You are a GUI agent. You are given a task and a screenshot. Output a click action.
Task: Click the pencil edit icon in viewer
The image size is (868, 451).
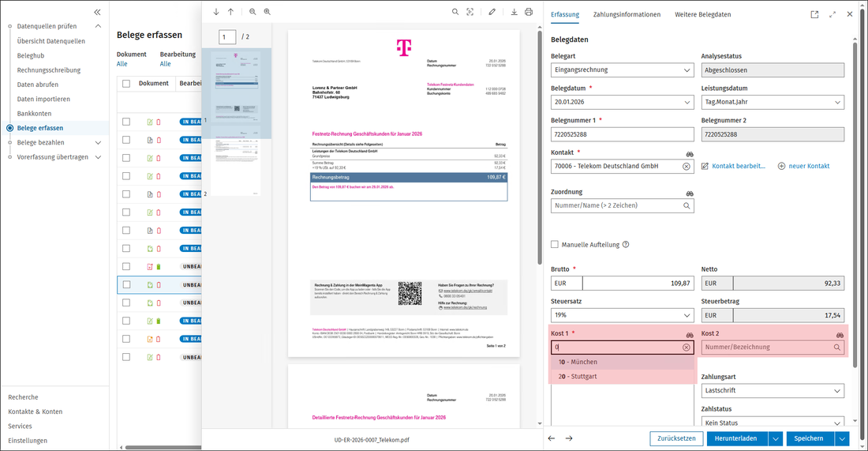pyautogui.click(x=492, y=12)
